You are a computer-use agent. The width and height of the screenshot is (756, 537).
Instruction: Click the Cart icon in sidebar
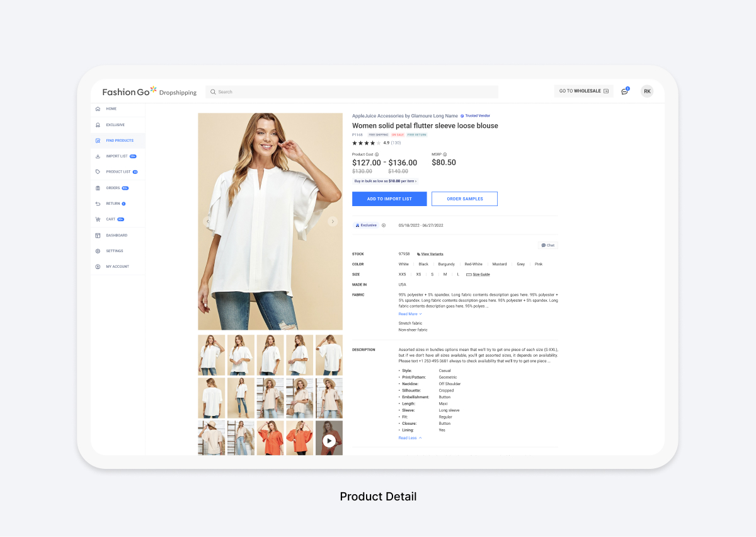click(98, 219)
